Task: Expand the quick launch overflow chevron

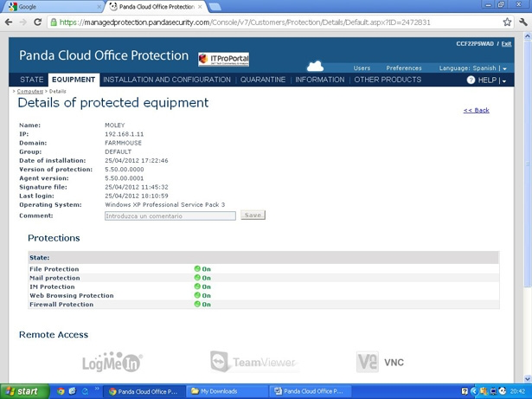Action: tap(96, 389)
